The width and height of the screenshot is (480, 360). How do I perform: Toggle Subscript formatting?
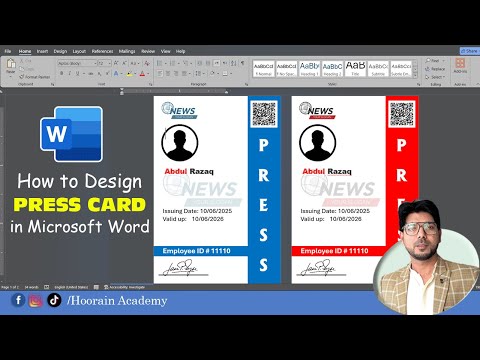(99, 73)
